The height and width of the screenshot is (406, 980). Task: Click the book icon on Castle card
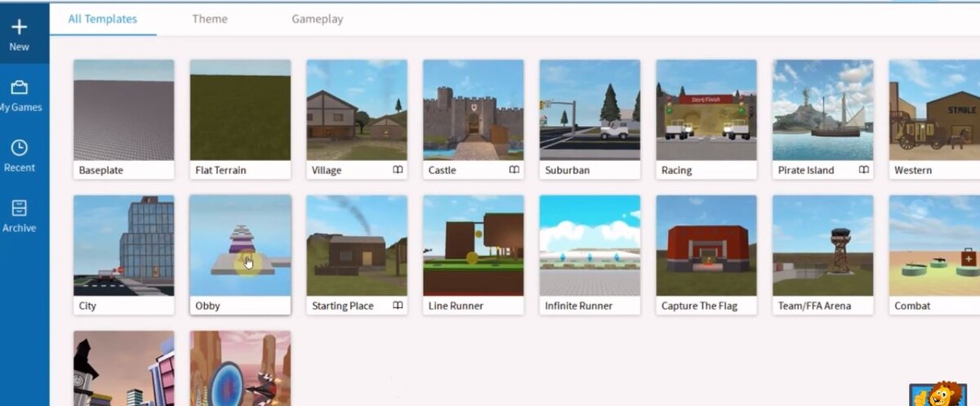(514, 170)
